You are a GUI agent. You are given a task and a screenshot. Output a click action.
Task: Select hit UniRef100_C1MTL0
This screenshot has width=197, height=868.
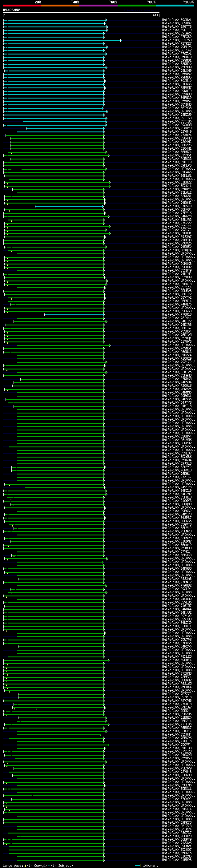click(x=177, y=162)
